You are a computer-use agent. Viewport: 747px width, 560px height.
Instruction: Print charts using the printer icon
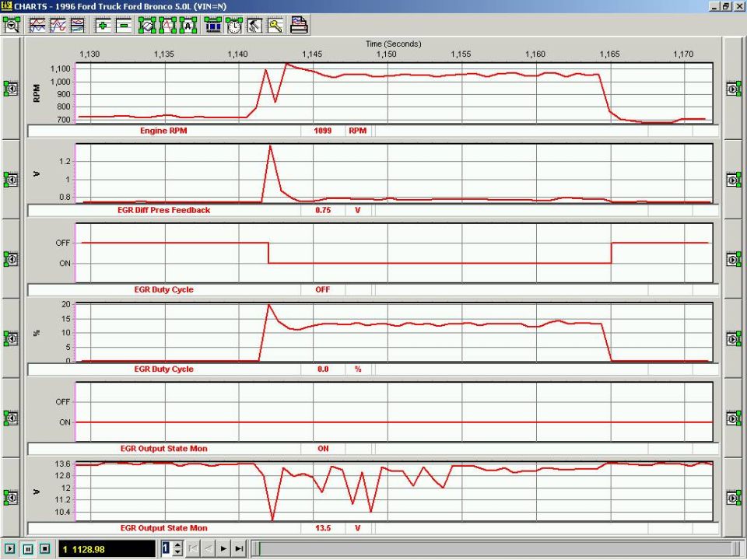click(x=299, y=25)
